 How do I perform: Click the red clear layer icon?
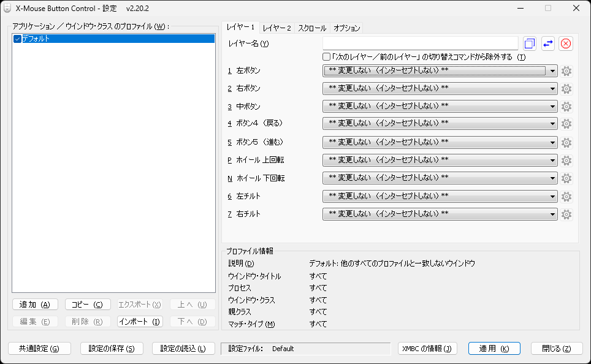tap(565, 43)
